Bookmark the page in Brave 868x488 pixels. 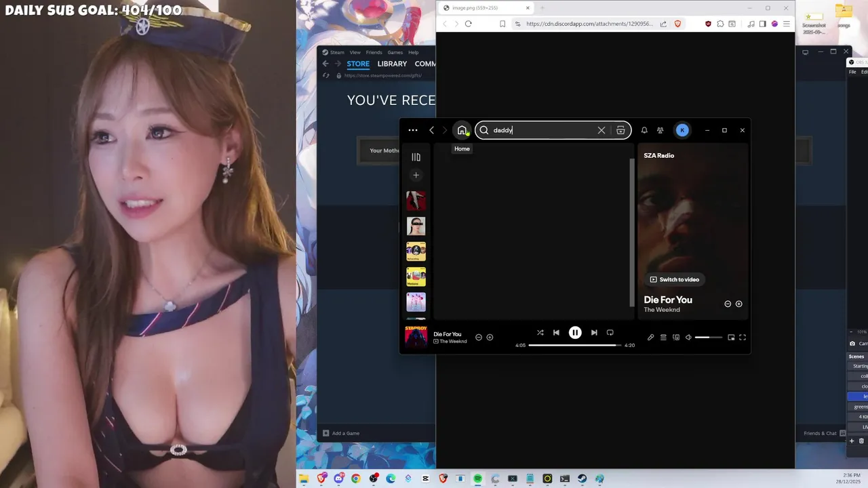pos(502,24)
